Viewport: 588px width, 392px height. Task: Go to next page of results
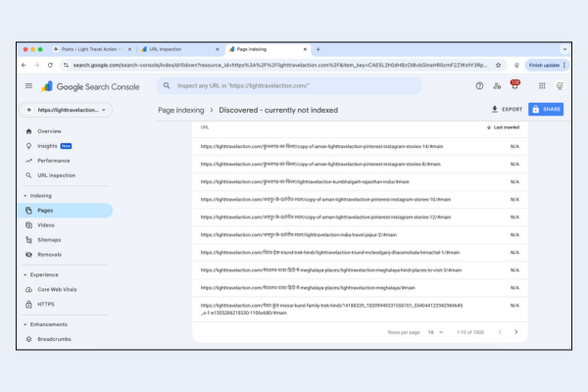(x=516, y=332)
